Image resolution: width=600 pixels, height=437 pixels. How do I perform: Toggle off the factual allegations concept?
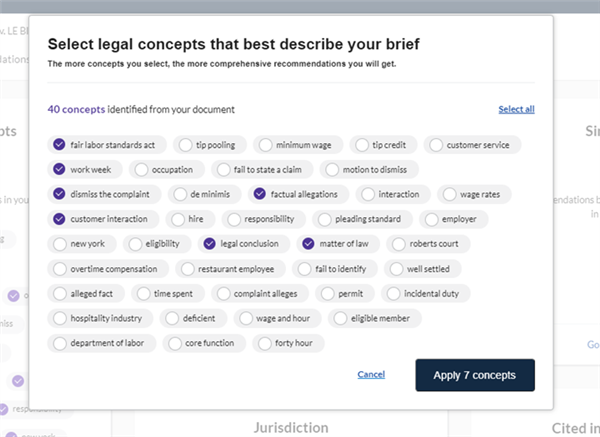pos(298,194)
